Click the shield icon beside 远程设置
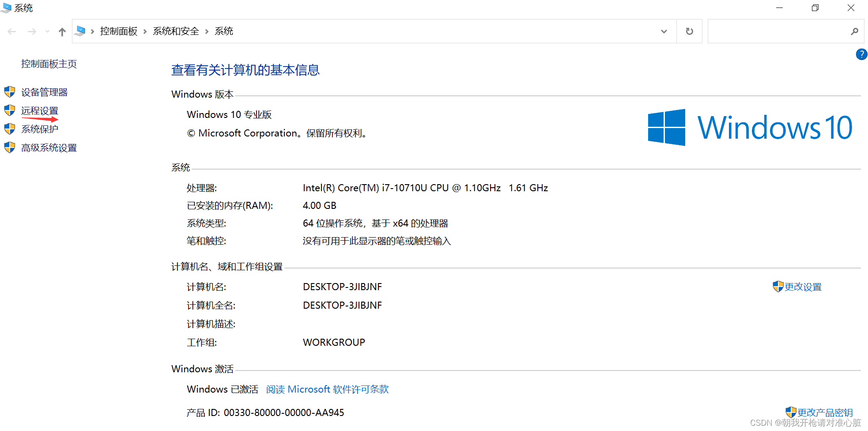 10,110
